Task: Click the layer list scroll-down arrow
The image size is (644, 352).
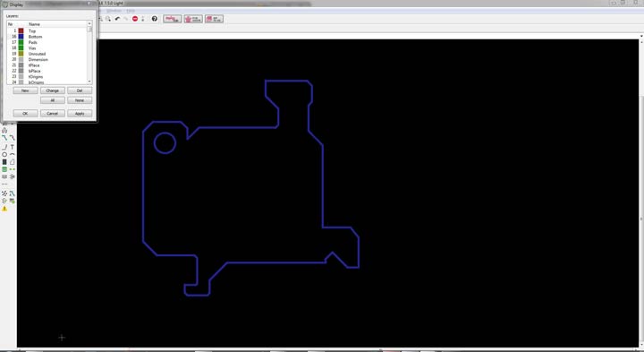Action: (89, 82)
